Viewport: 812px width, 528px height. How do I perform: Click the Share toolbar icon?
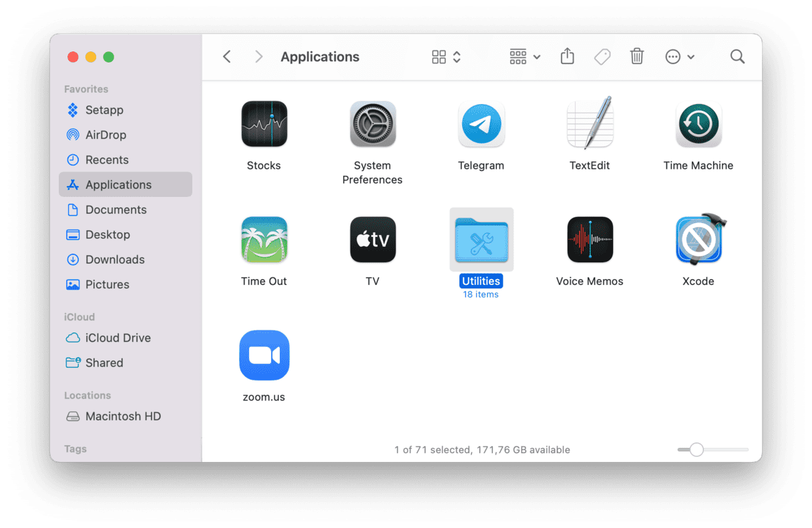567,57
